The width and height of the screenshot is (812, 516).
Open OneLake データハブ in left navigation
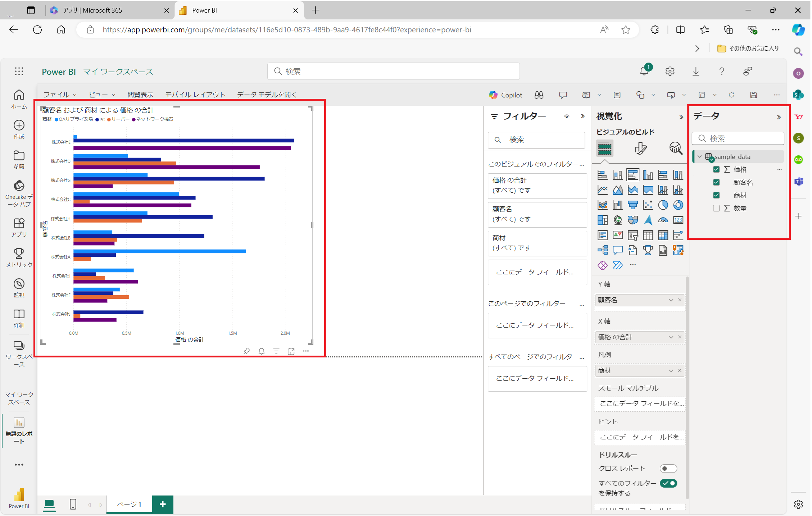[x=19, y=193]
